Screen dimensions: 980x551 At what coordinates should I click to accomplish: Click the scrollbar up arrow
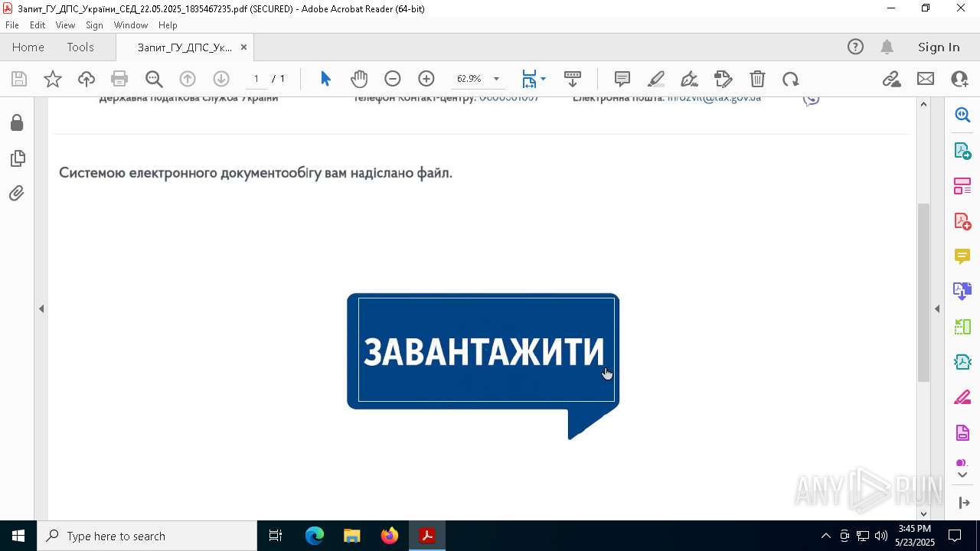point(923,104)
